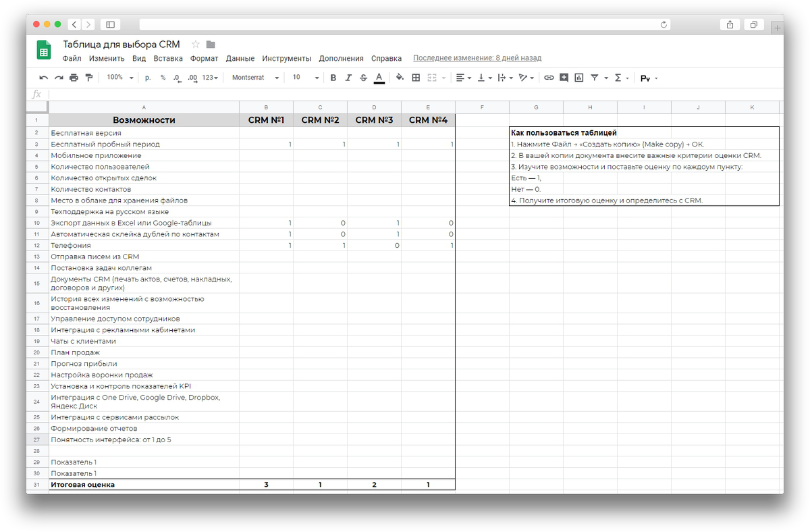Image resolution: width=810 pixels, height=532 pixels.
Task: Redo the last undone action
Action: click(x=59, y=78)
